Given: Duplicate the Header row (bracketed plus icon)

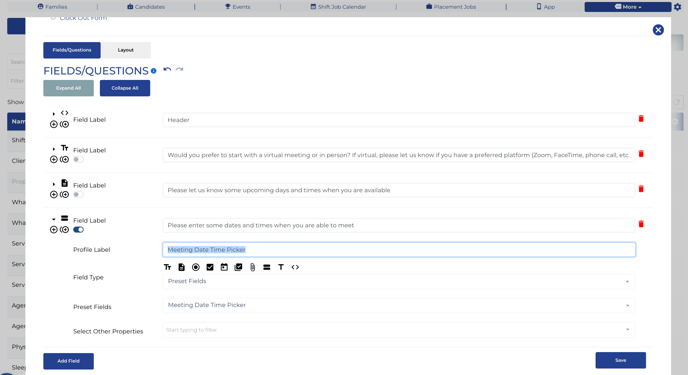Looking at the screenshot, I should [x=64, y=125].
